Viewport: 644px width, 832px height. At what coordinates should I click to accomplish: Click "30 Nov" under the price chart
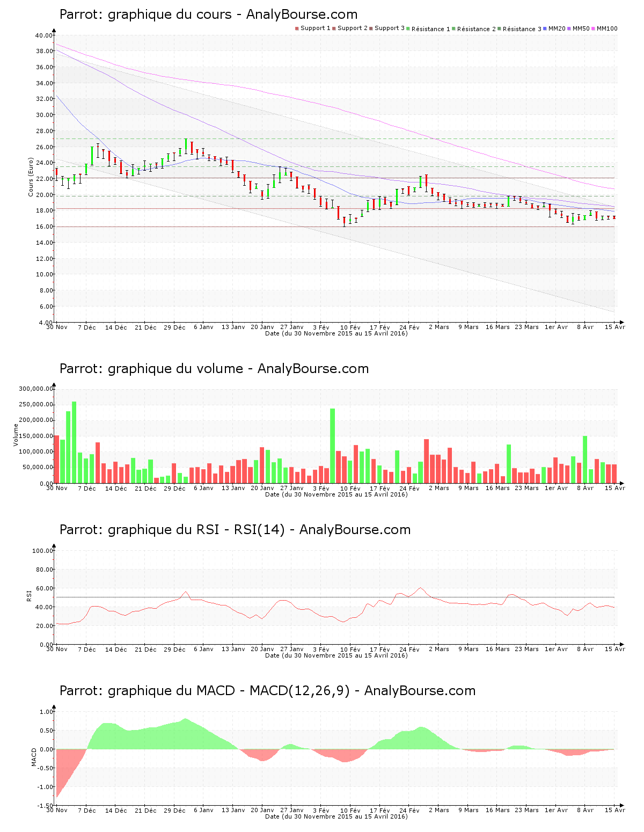tap(57, 327)
